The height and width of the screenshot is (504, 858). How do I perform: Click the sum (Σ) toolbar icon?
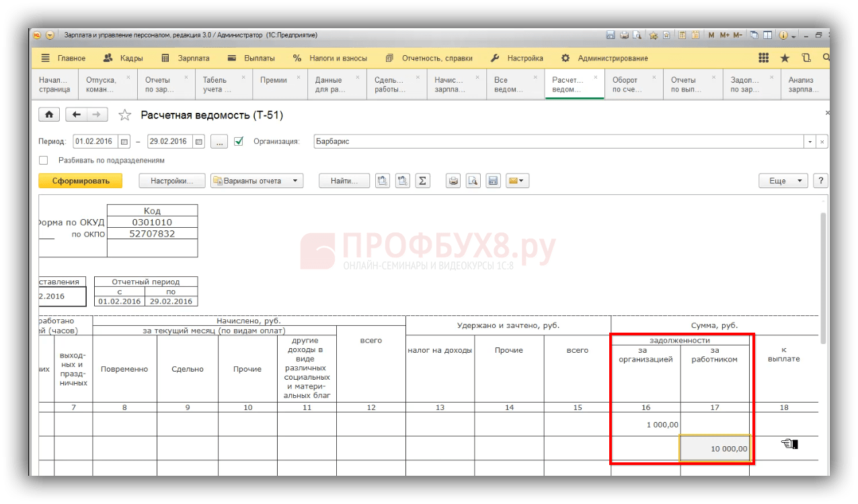422,181
